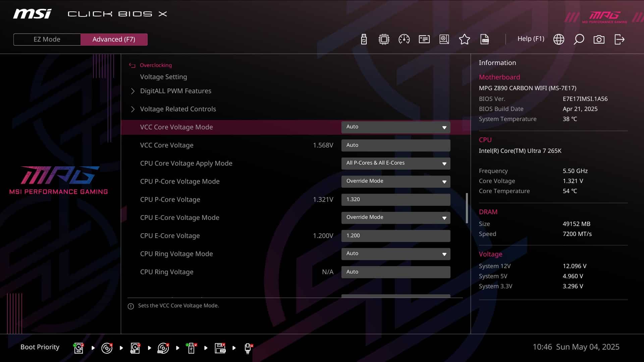Click the Voltage Setting heading
The width and height of the screenshot is (644, 362).
coord(163,77)
